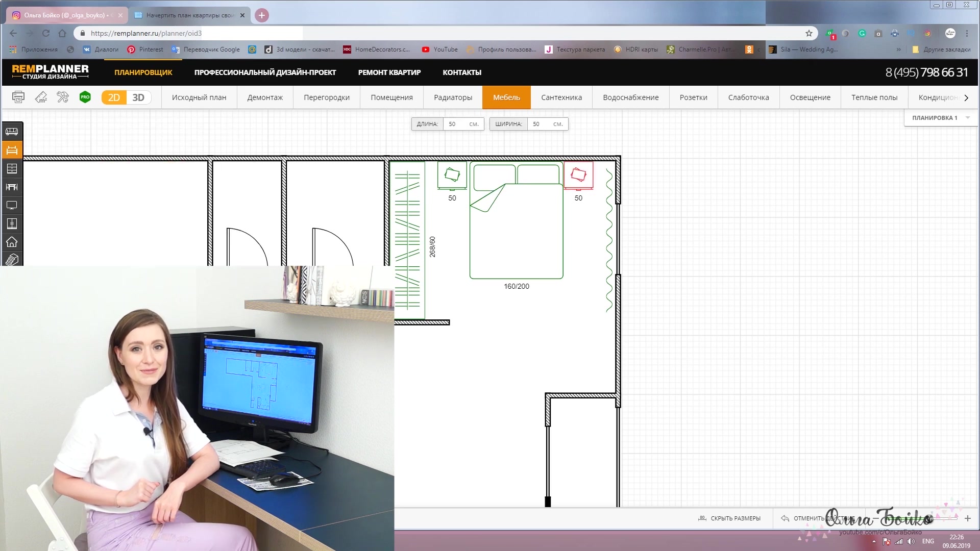Toggle СКРЫТЬ РАЗМЕРЫ dimensions visibility
The height and width of the screenshot is (551, 980).
coord(729,518)
